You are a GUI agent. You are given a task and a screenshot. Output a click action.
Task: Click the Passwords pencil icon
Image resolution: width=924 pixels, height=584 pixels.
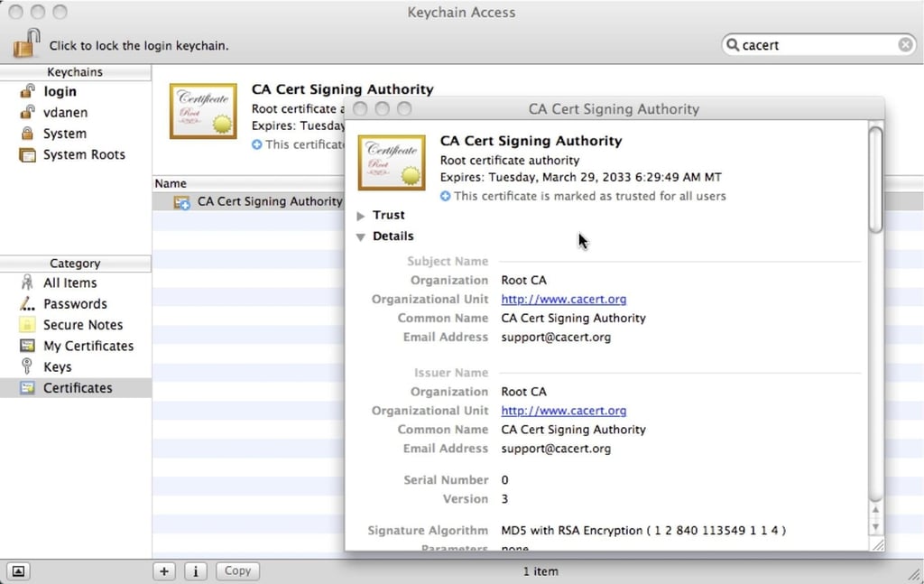pyautogui.click(x=27, y=303)
